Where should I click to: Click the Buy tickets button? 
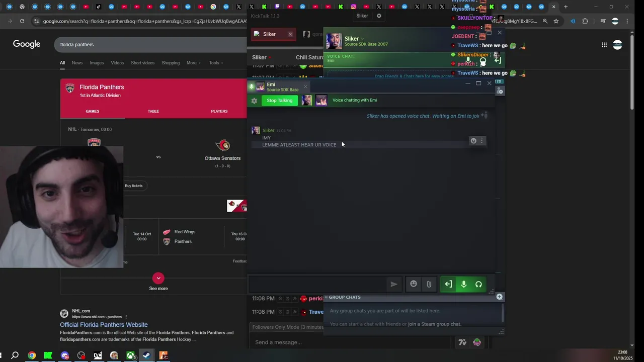(134, 186)
